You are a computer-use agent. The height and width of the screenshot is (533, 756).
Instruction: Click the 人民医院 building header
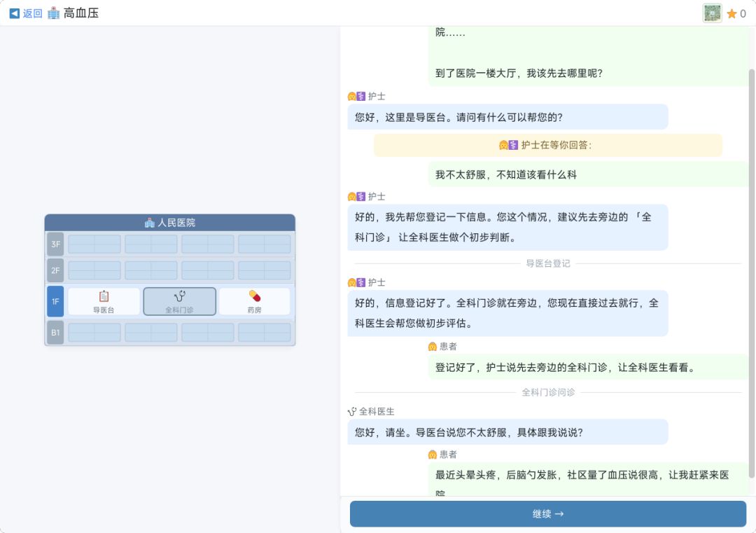pos(169,222)
